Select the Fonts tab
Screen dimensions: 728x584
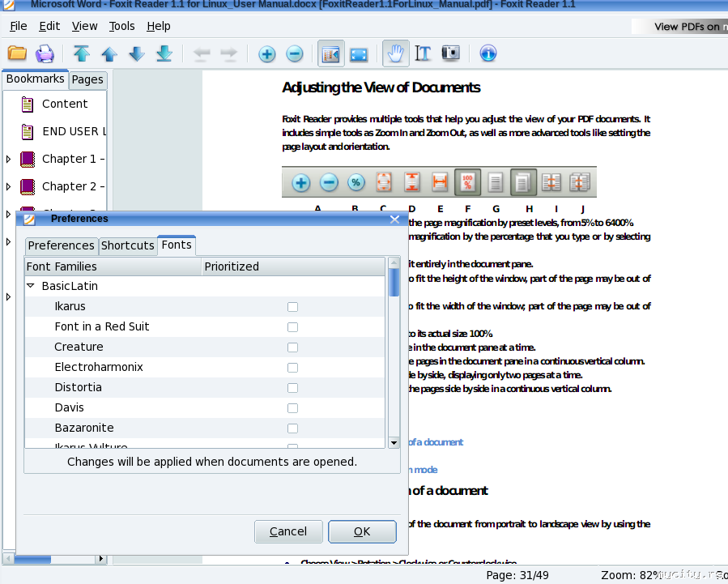point(177,245)
